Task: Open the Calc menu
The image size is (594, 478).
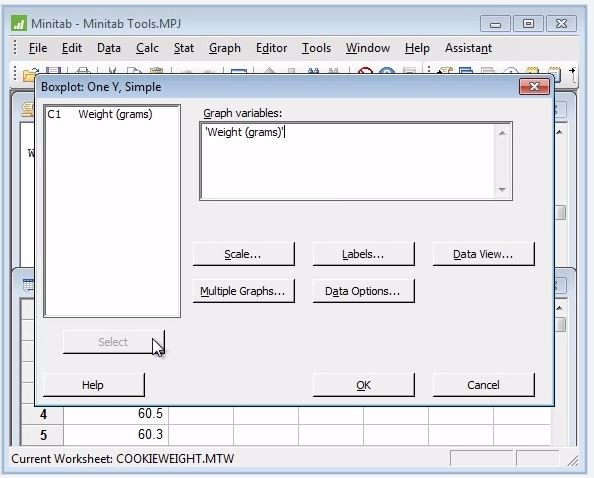Action: point(147,48)
